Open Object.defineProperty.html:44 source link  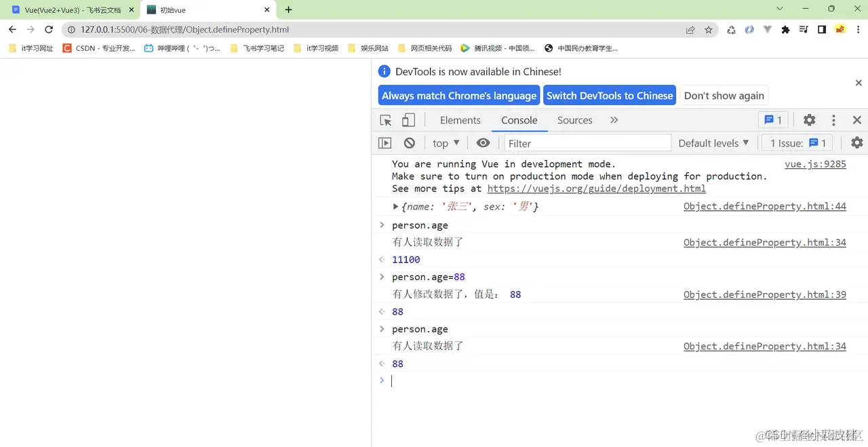pyautogui.click(x=765, y=206)
